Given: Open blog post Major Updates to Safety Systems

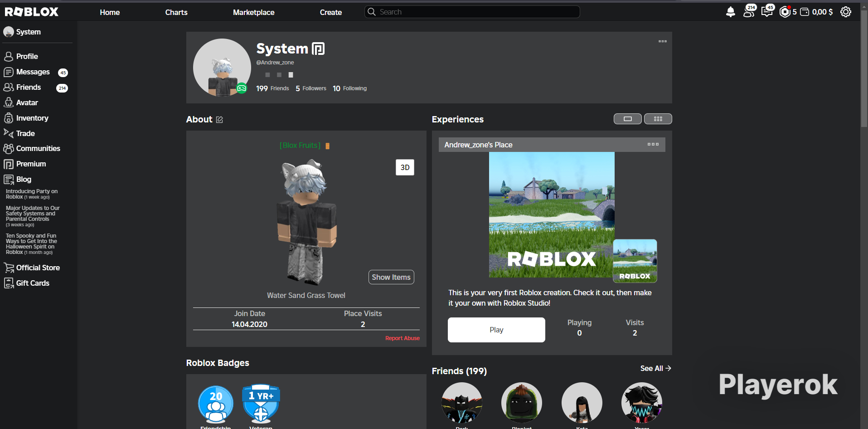Looking at the screenshot, I should tap(33, 216).
